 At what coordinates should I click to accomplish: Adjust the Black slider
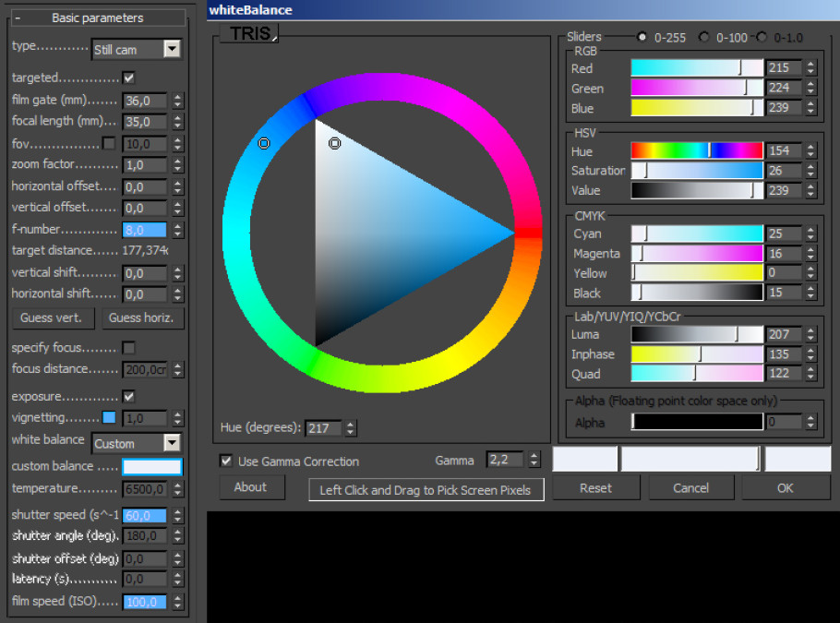[x=697, y=293]
